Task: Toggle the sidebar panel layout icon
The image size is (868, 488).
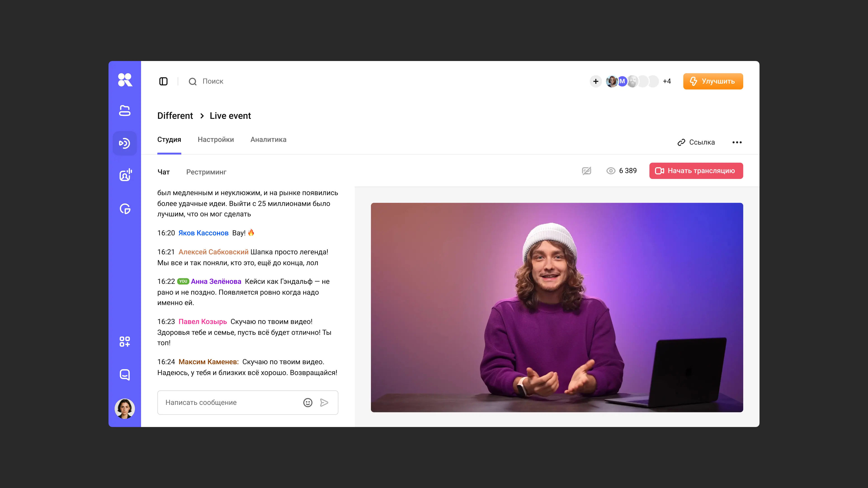Action: (163, 81)
